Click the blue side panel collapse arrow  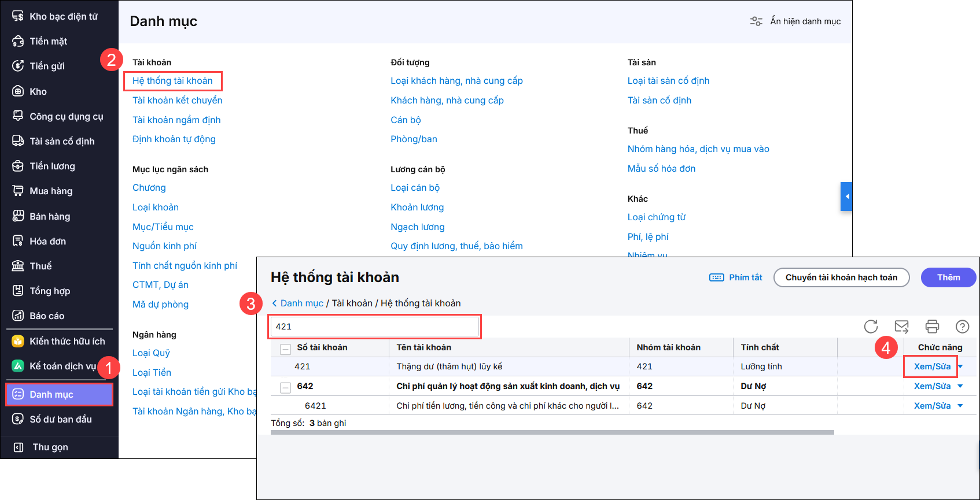pyautogui.click(x=846, y=197)
